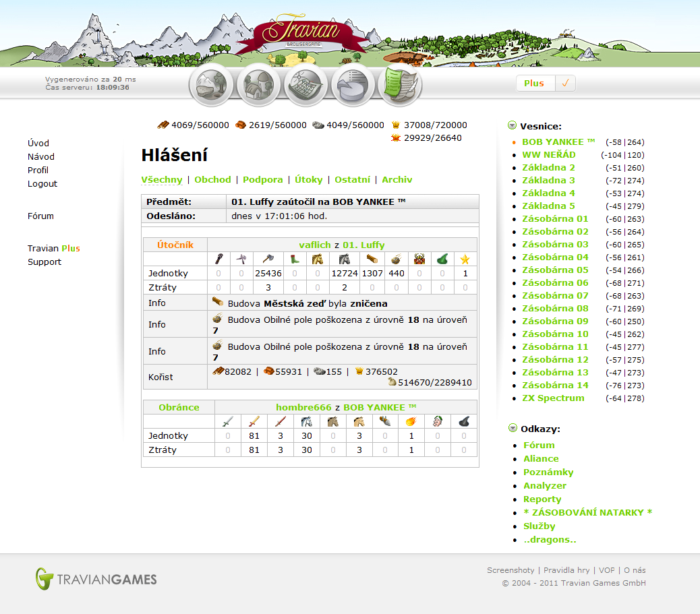This screenshot has width=700, height=614.
Task: Open Profil in the left menu
Action: click(38, 170)
